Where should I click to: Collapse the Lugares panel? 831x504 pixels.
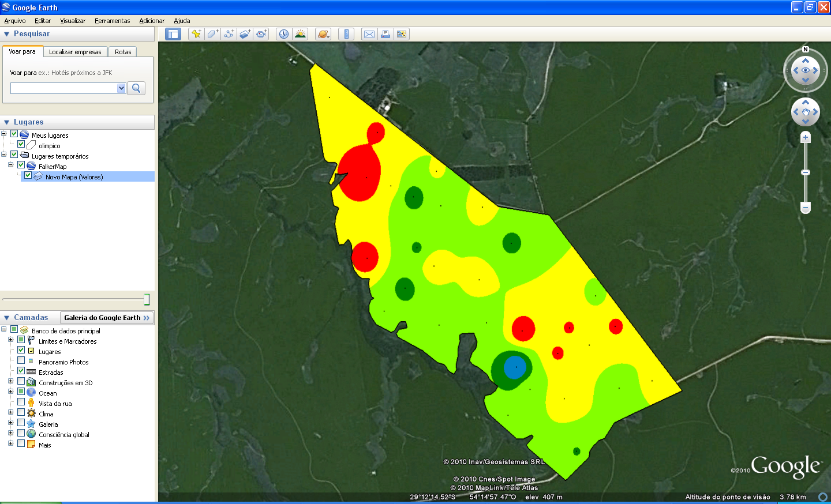(x=7, y=122)
